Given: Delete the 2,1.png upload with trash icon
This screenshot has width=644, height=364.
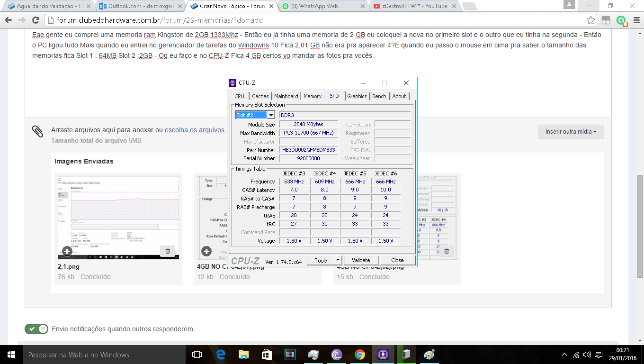Looking at the screenshot, I should click(x=168, y=251).
